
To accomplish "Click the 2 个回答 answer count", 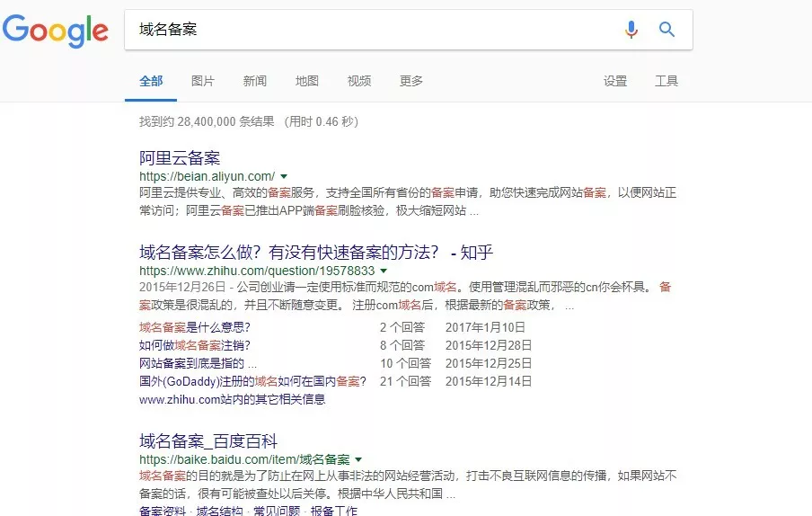I will click(x=402, y=327).
